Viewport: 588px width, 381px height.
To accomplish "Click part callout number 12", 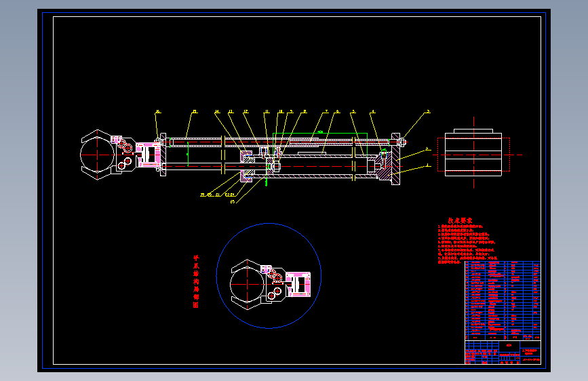I will (x=246, y=111).
